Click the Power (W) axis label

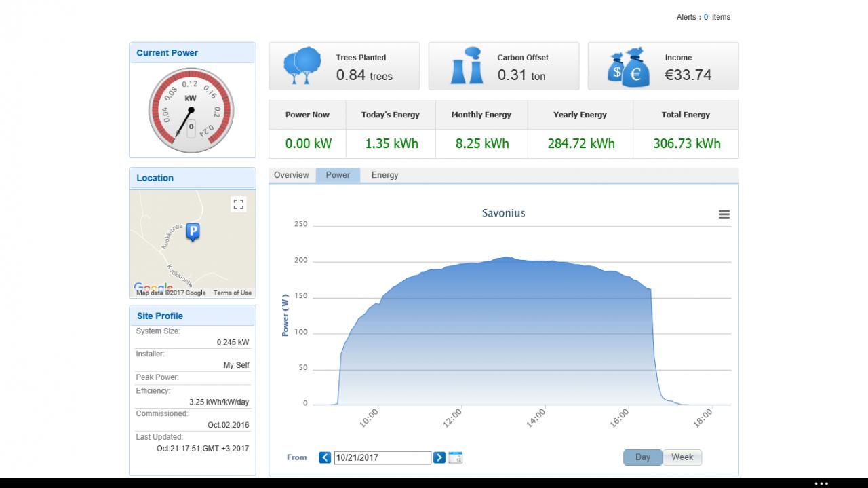pos(285,315)
